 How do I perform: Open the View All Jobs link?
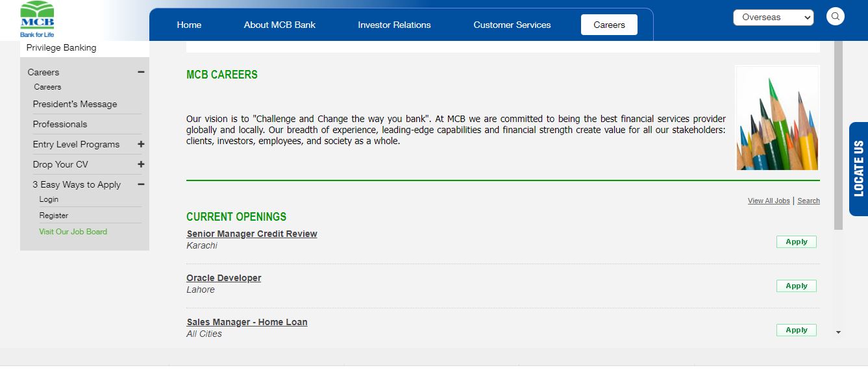click(x=769, y=201)
